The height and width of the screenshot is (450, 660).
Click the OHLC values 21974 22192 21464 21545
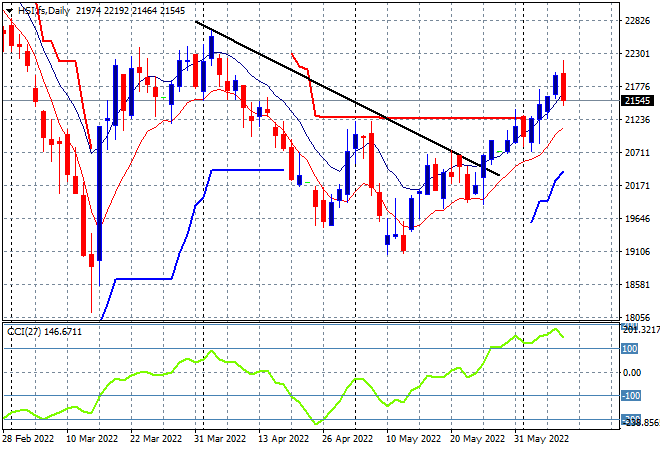[130, 11]
